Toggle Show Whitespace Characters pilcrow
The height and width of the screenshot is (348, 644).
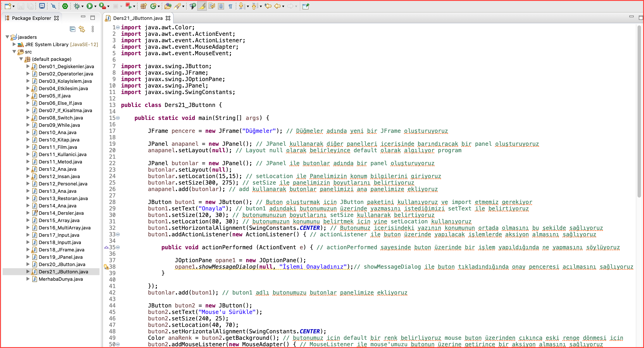(230, 6)
